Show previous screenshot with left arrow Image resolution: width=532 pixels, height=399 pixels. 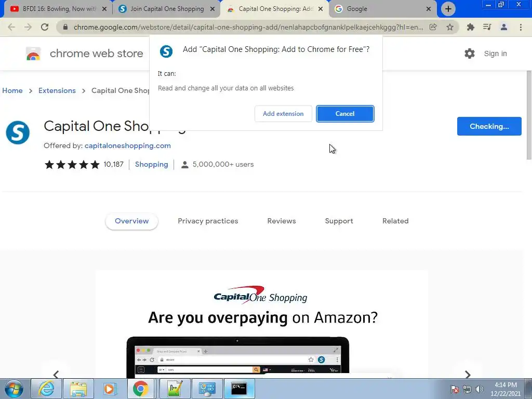point(56,374)
